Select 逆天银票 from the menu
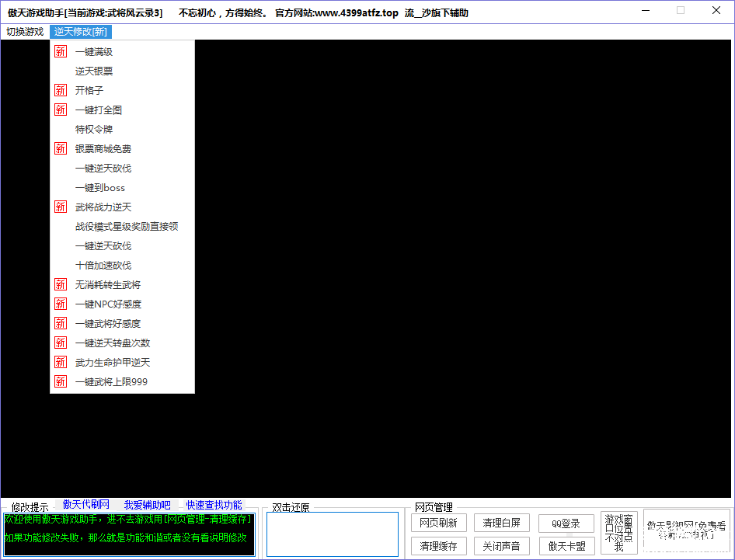735x560 pixels. 94,71
